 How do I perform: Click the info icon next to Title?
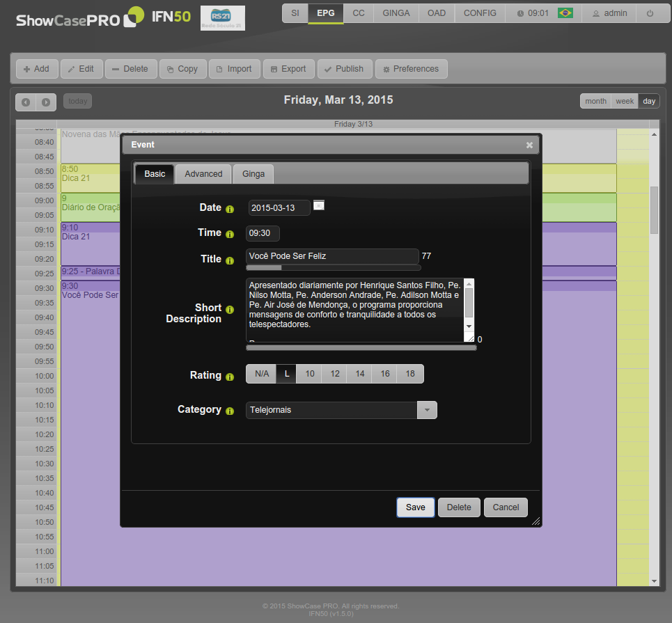[229, 260]
